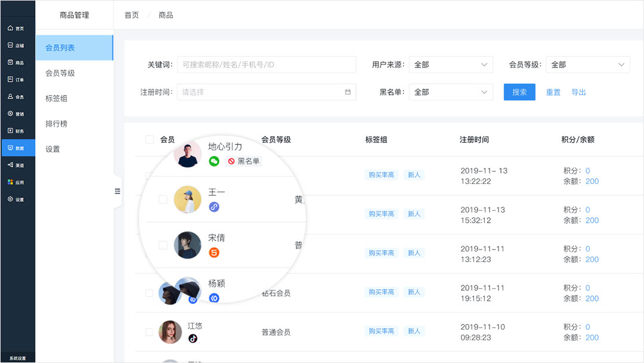Viewport: 644px width, 363px height.
Task: Click the blue 搜索 button
Action: coord(519,92)
